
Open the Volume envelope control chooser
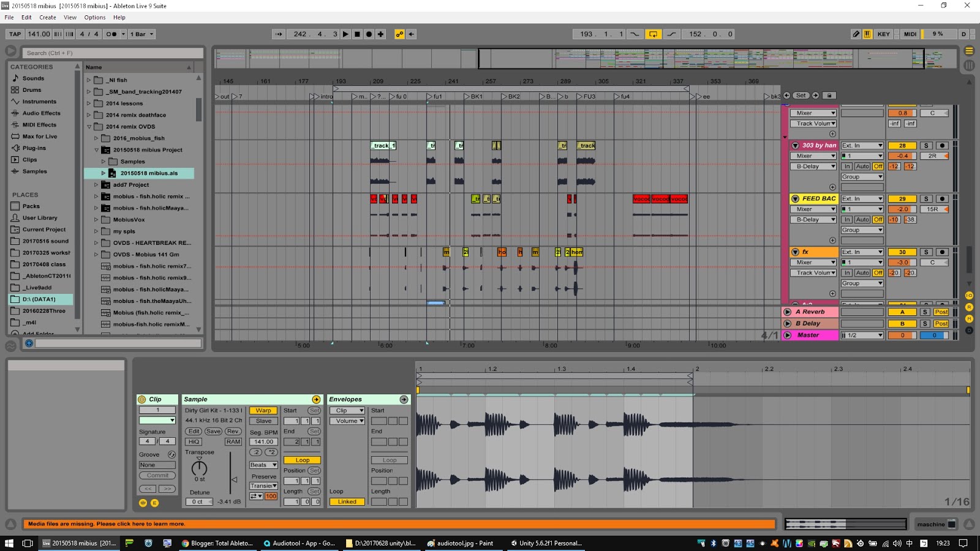point(347,421)
